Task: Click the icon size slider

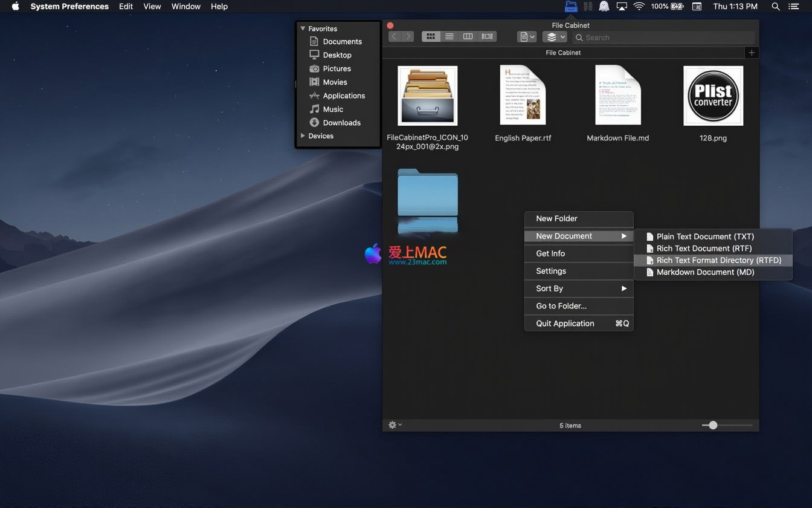Action: click(x=714, y=425)
